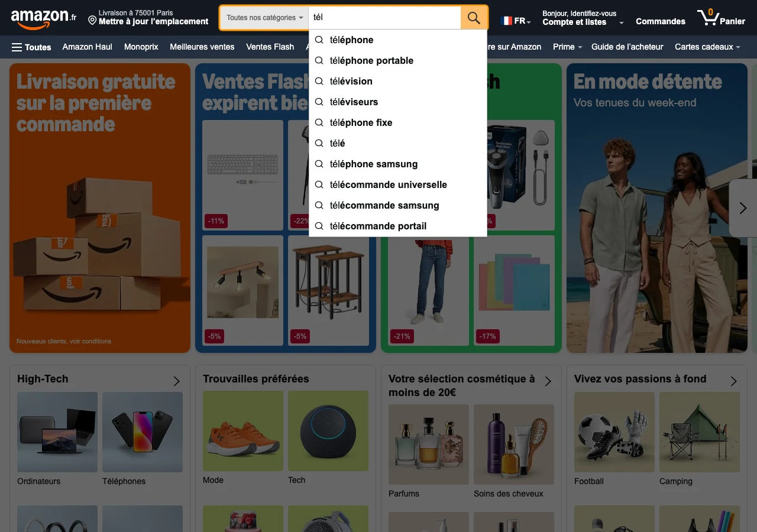Open the Mode sneakers thumbnail

pyautogui.click(x=243, y=431)
